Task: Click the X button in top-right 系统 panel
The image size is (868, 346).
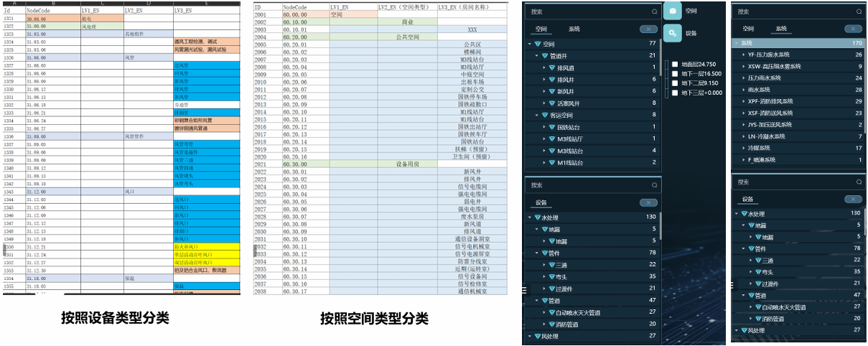Action: pyautogui.click(x=853, y=29)
